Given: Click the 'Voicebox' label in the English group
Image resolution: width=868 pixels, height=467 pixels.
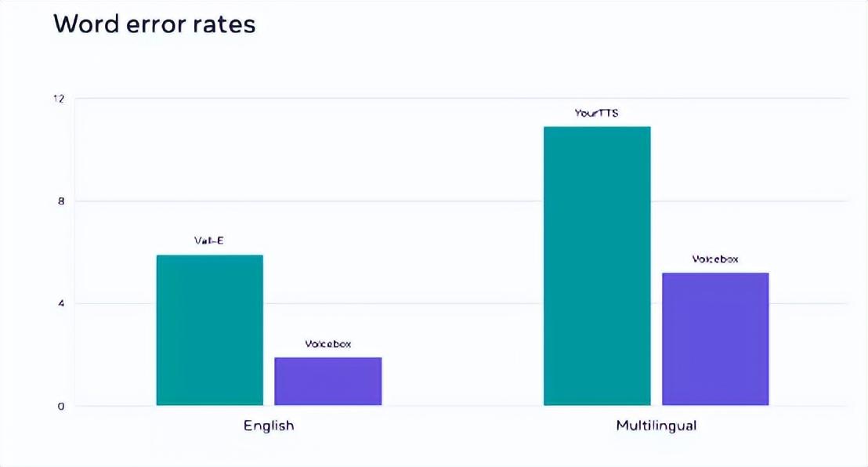Looking at the screenshot, I should [327, 344].
